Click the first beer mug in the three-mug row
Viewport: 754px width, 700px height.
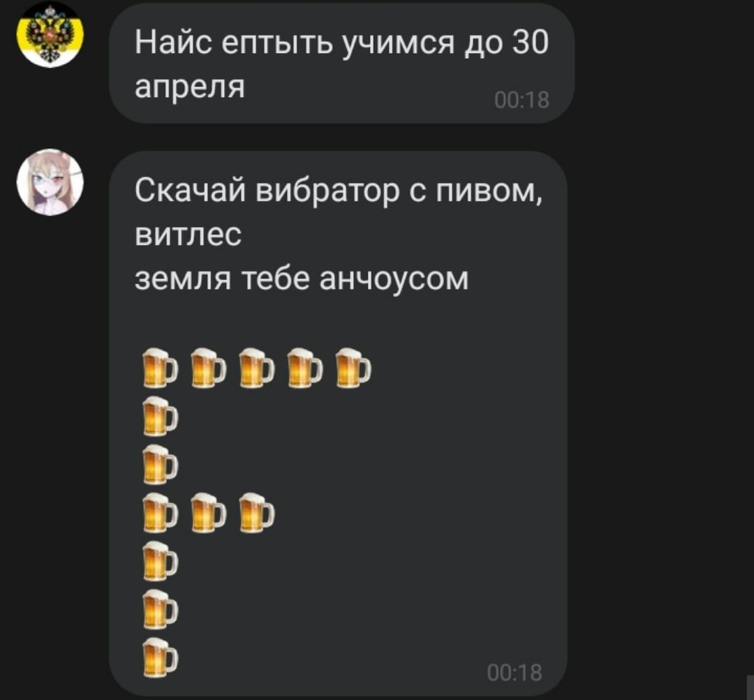pos(160,512)
